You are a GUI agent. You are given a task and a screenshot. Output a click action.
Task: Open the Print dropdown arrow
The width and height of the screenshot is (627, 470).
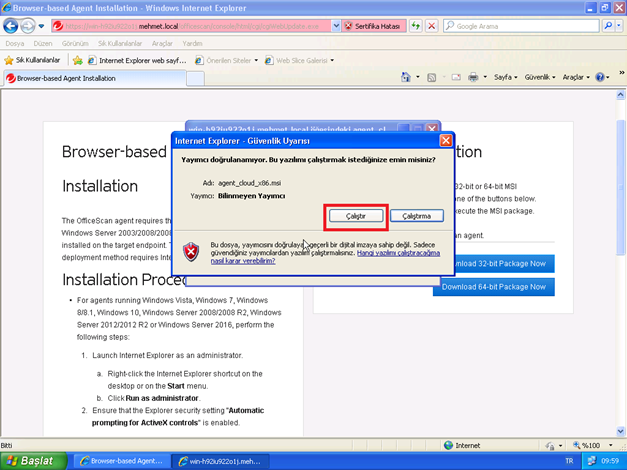point(485,77)
